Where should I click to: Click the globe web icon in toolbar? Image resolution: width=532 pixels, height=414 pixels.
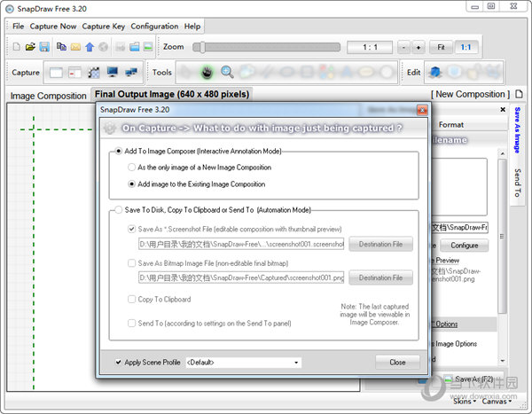(104, 46)
